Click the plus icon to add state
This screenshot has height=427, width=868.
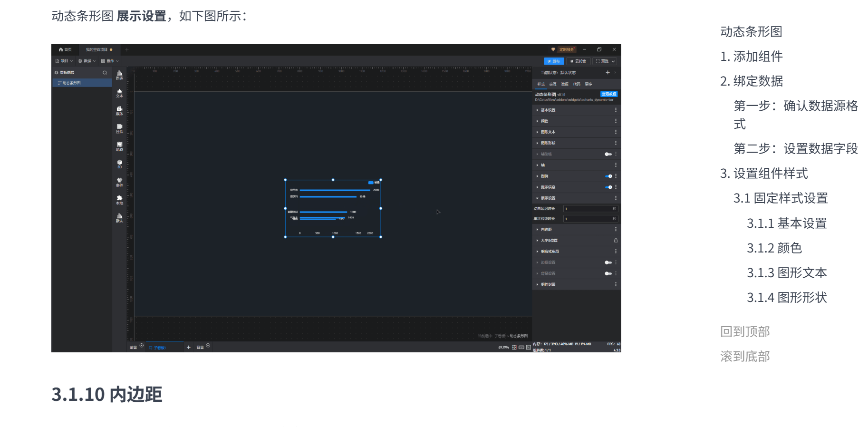608,73
